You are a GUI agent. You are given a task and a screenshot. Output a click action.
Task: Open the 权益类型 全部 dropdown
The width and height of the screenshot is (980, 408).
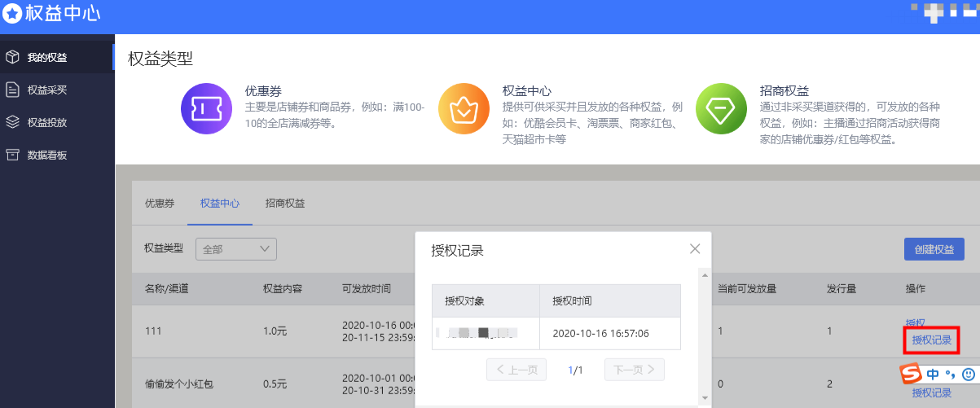point(236,249)
